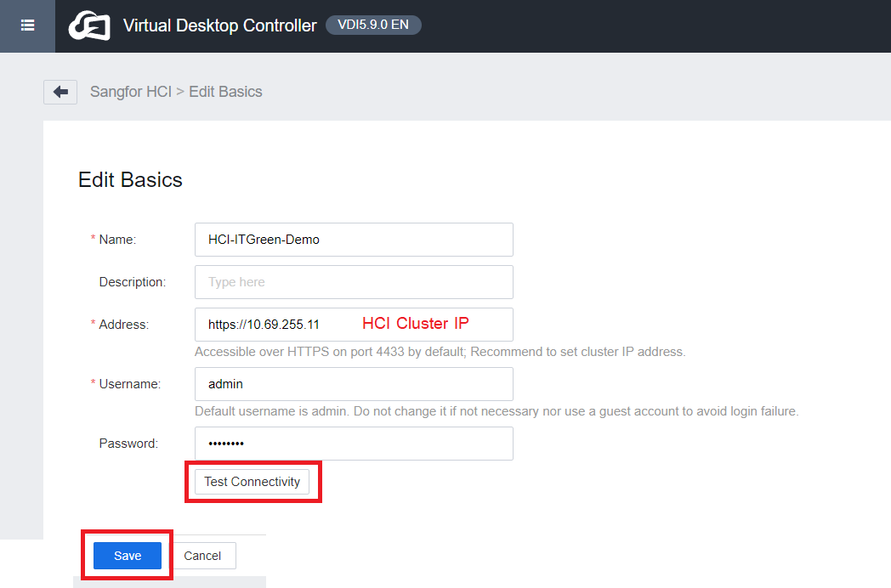Click the Sangfor cloud logo icon
The height and width of the screenshot is (588, 891).
click(x=89, y=25)
